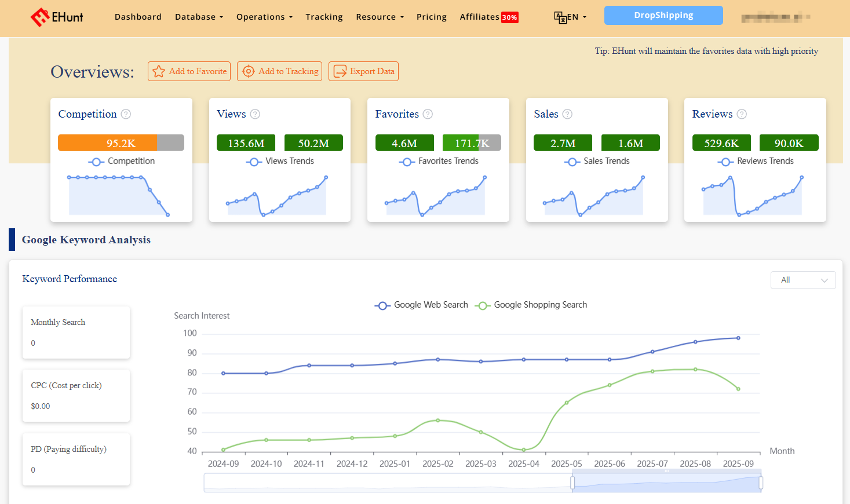850x504 pixels.
Task: Click the star icon on Add to Favorite
Action: click(159, 71)
